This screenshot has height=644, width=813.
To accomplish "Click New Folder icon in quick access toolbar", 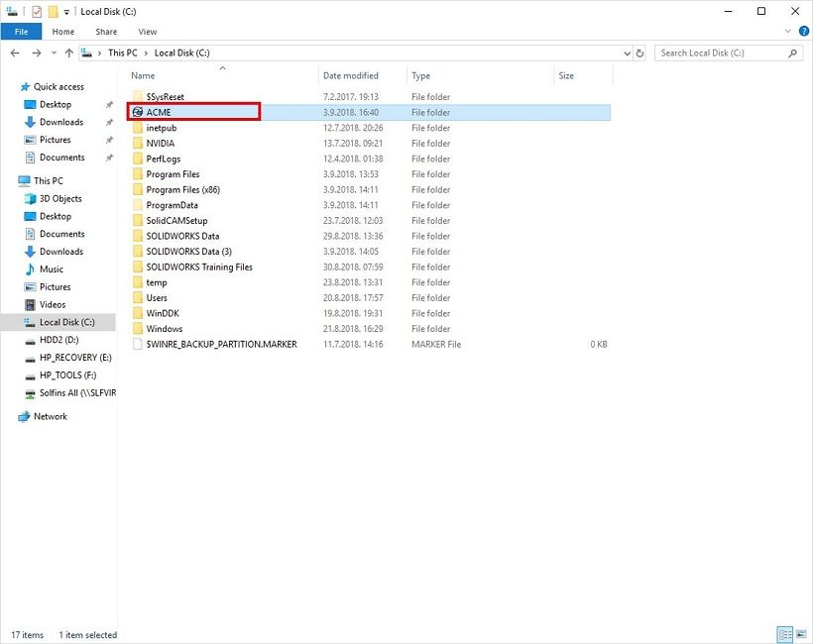I will 53,12.
